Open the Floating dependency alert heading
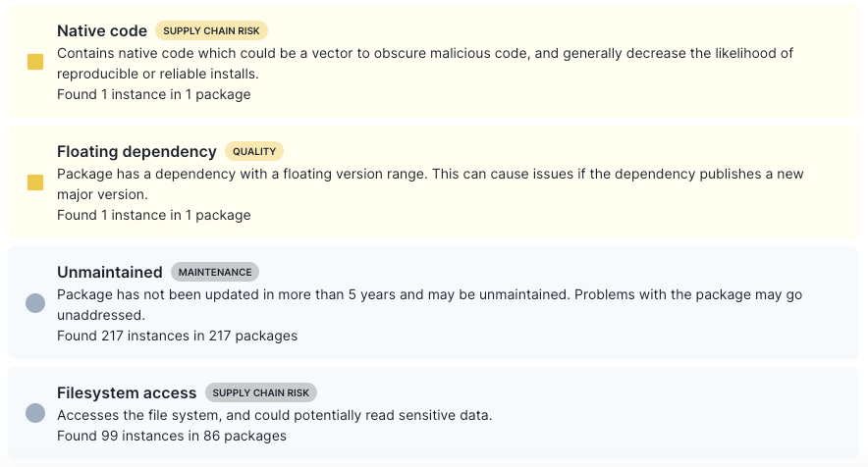Image resolution: width=868 pixels, height=467 pixels. click(x=136, y=151)
